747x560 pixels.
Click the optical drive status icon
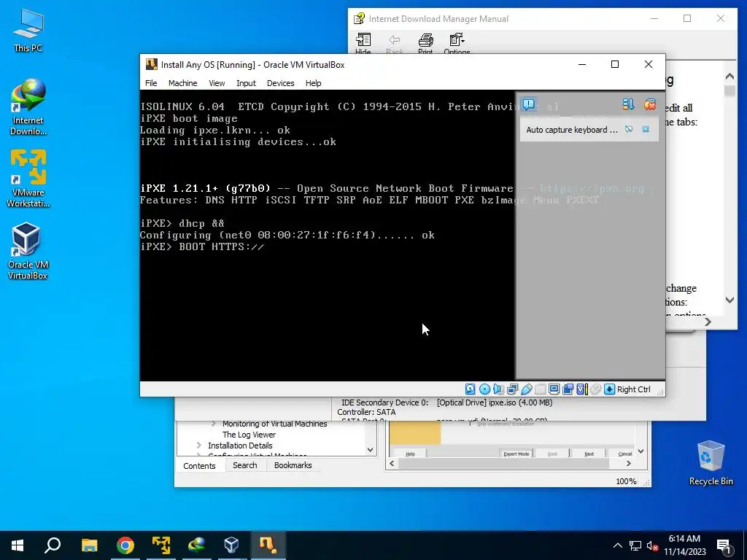click(x=484, y=389)
